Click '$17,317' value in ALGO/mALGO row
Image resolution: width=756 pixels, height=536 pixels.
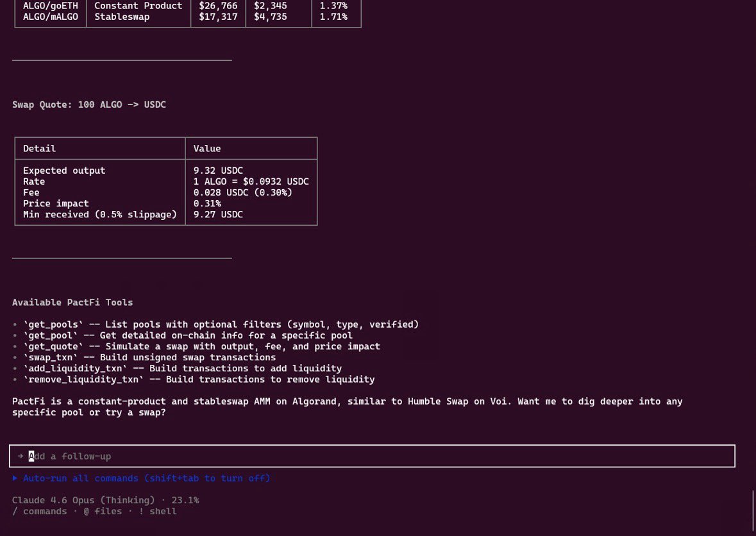tap(219, 17)
